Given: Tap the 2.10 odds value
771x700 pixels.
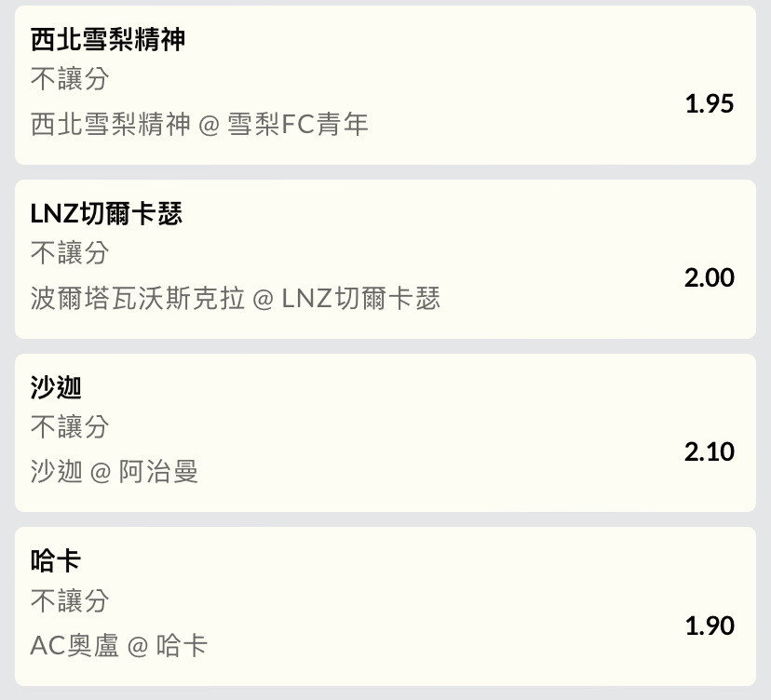Looking at the screenshot, I should point(709,451).
